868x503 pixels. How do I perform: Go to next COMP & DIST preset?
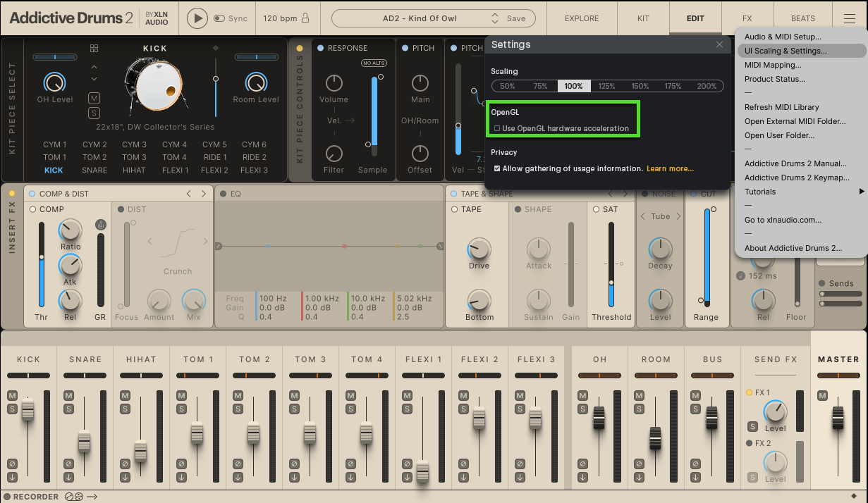tap(204, 194)
